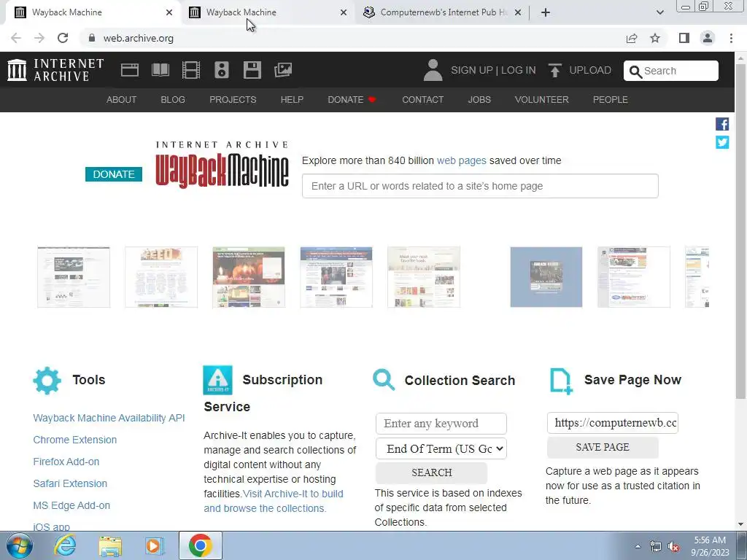Go back in Chrome
747x560 pixels.
click(16, 38)
